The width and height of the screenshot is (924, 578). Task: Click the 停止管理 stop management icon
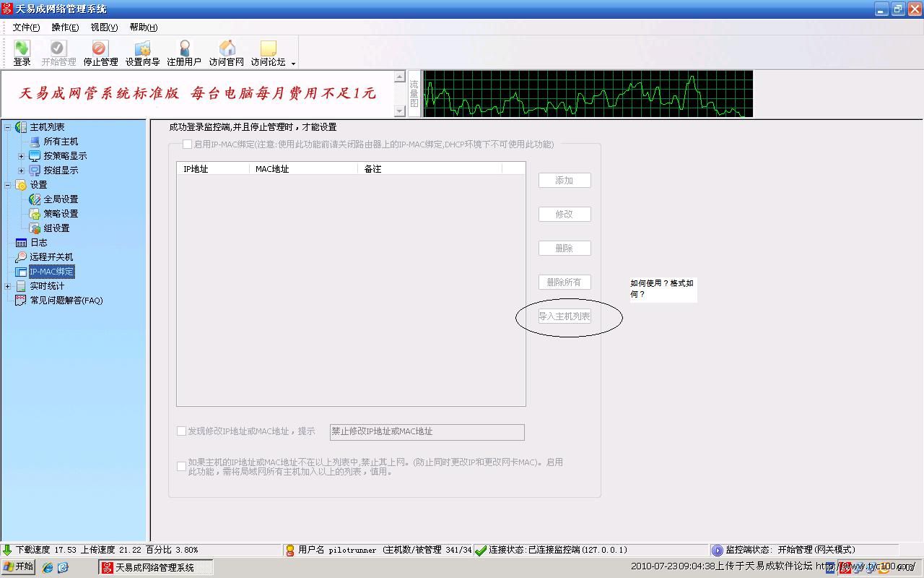[100, 53]
